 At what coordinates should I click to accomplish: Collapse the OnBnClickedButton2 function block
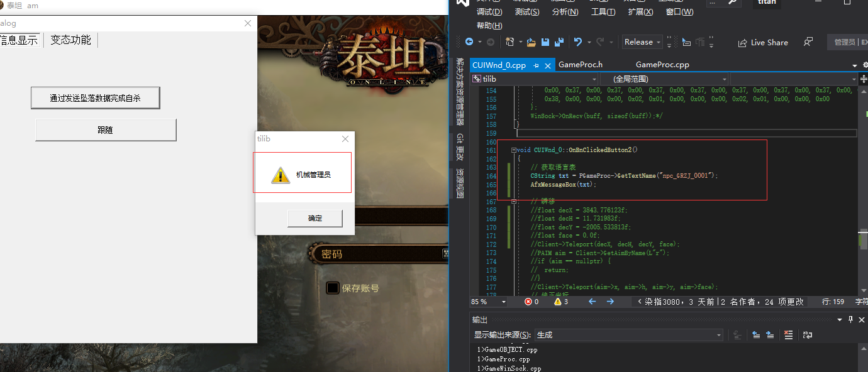514,150
